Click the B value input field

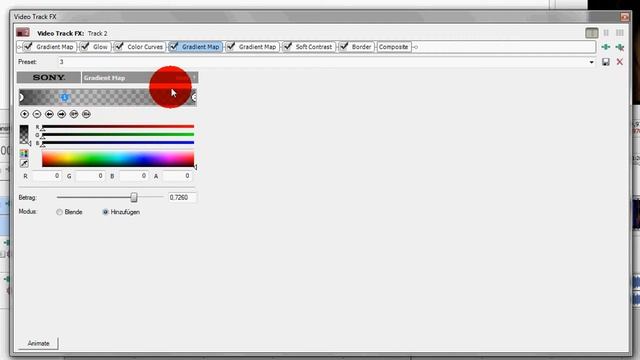[x=133, y=176]
